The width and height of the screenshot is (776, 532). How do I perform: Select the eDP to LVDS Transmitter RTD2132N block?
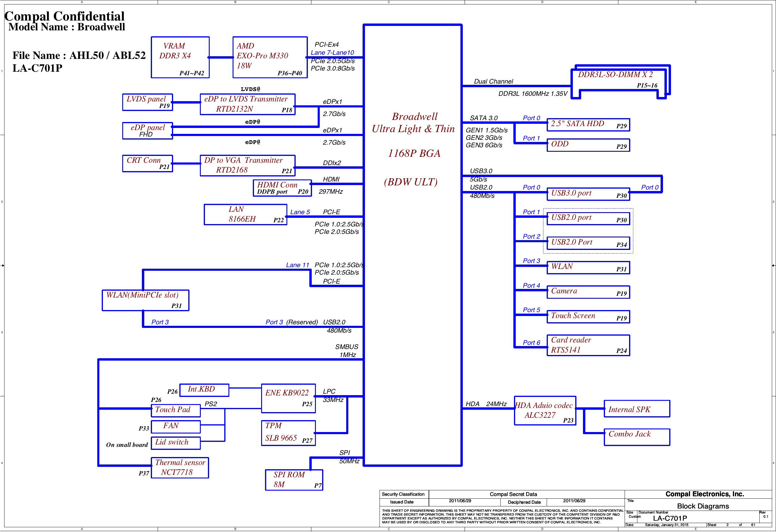247,104
